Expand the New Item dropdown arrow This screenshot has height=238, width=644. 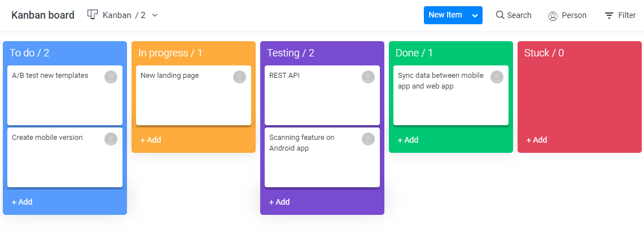(475, 15)
